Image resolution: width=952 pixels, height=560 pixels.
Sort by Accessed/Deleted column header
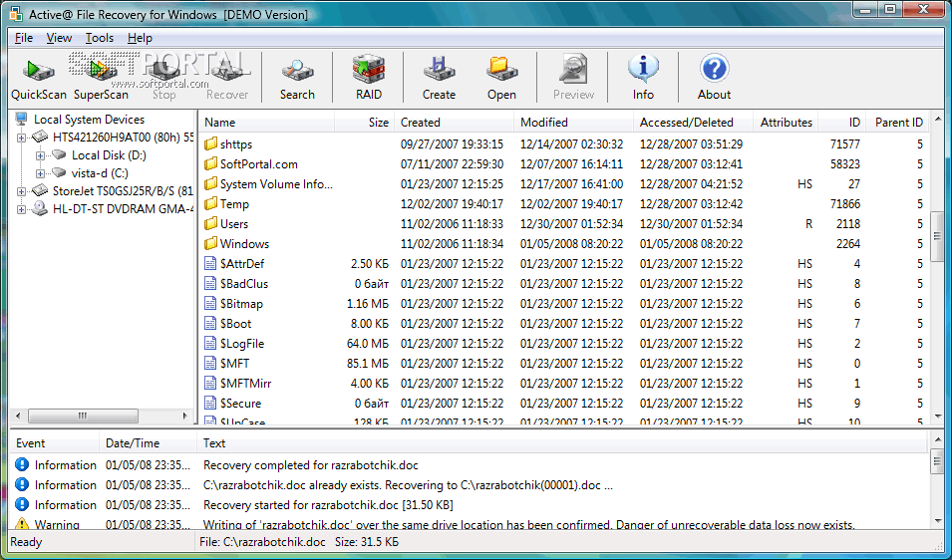point(693,122)
